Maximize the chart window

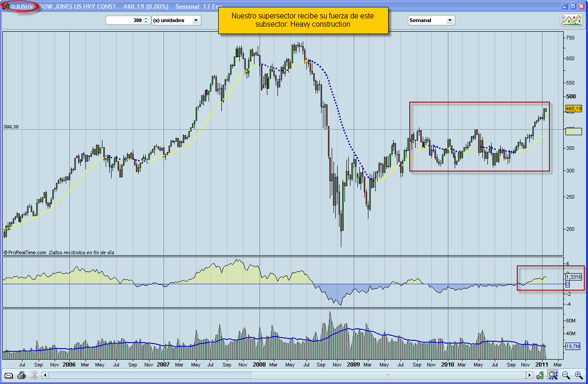573,6
